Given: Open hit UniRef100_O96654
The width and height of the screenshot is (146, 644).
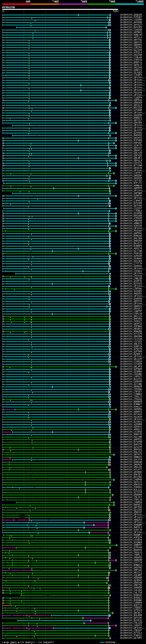Looking at the screenshot, I should click(131, 588).
